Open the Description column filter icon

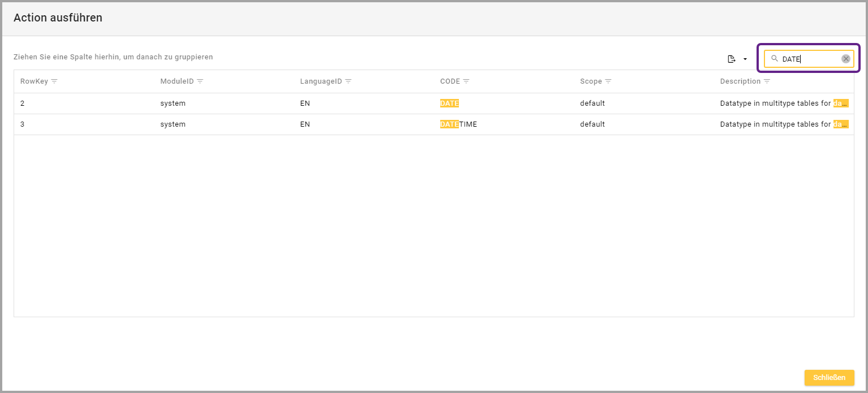point(767,81)
